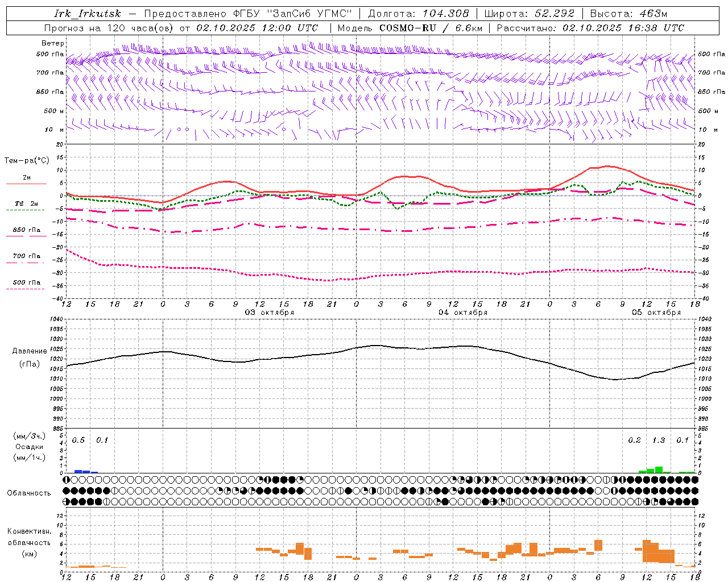Click the Ветер panel label
The height and width of the screenshot is (582, 728).
point(53,43)
